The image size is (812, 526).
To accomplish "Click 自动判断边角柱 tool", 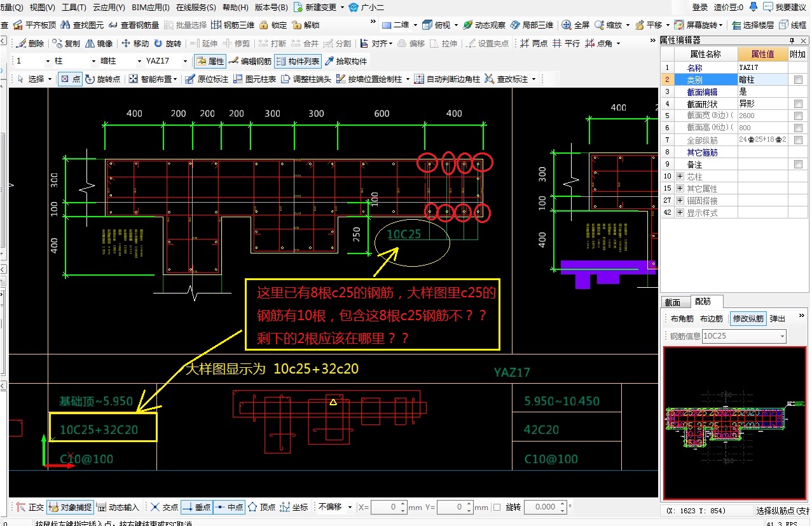I will [x=447, y=79].
